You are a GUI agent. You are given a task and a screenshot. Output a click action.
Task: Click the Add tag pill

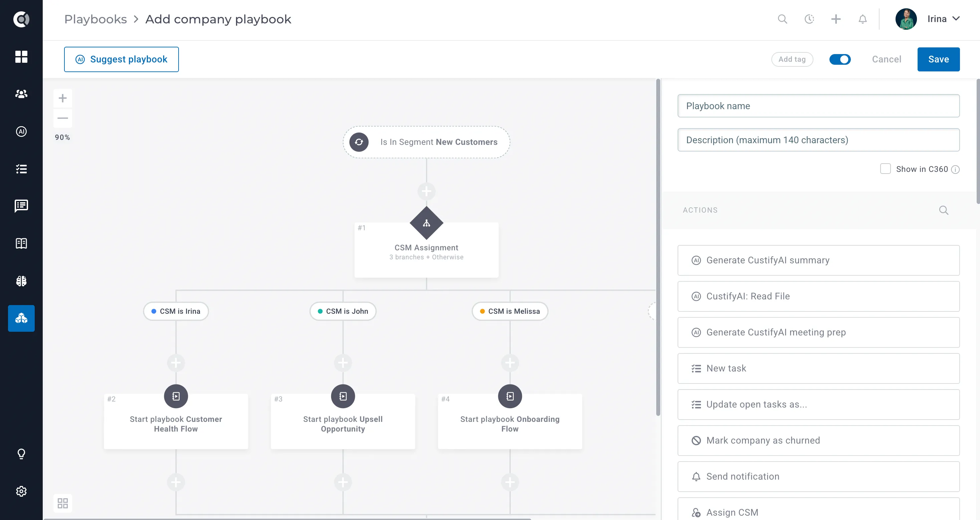[792, 59]
